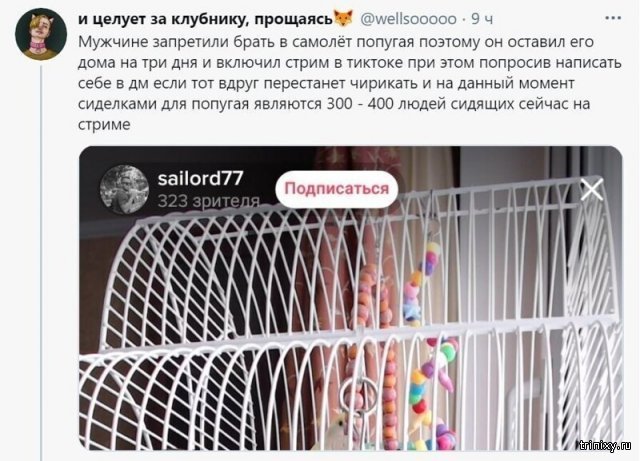The height and width of the screenshot is (461, 640).
Task: Open the '9 ч' tweet timestamp
Action: click(x=482, y=19)
